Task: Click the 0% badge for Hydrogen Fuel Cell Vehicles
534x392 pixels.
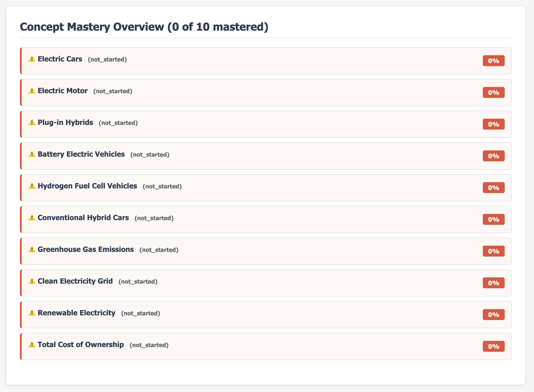Action: [493, 188]
